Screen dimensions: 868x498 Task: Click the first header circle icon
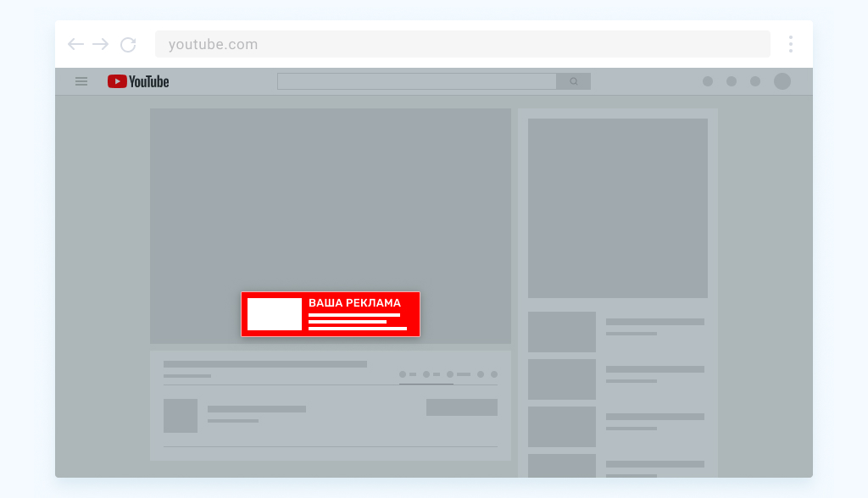708,81
